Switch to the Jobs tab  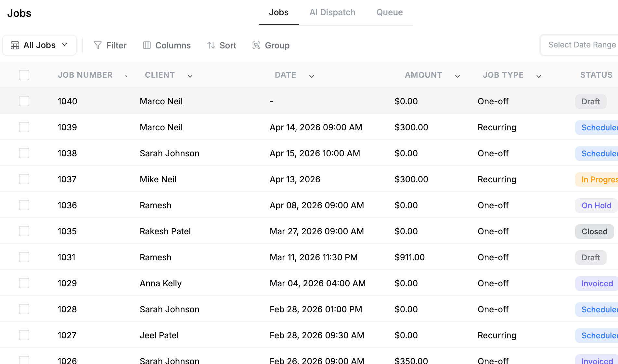click(279, 12)
